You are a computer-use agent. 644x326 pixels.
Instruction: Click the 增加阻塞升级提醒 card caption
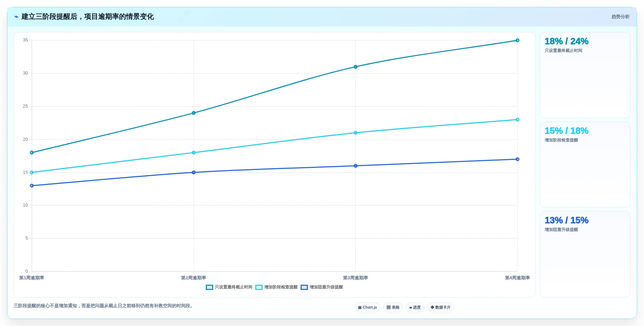coord(561,230)
